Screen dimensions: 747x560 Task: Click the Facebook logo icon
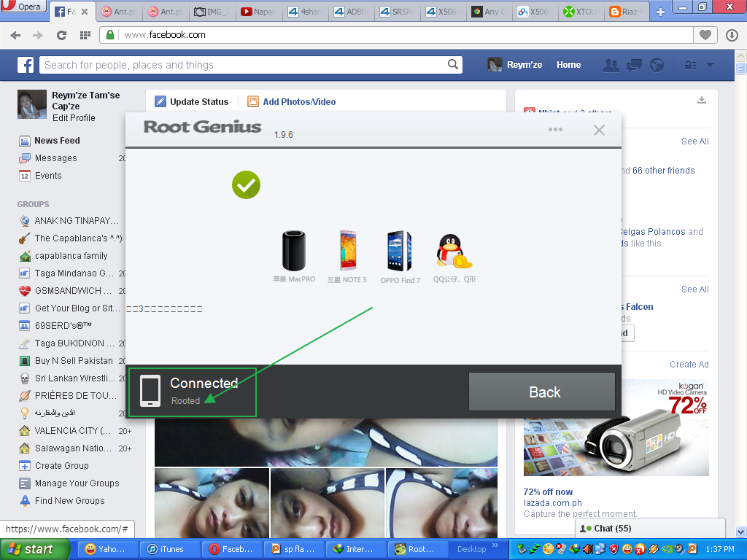(x=26, y=65)
